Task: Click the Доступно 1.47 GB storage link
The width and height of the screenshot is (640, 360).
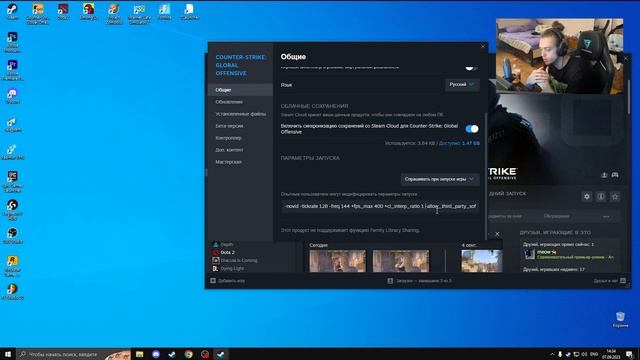Action: [459, 143]
